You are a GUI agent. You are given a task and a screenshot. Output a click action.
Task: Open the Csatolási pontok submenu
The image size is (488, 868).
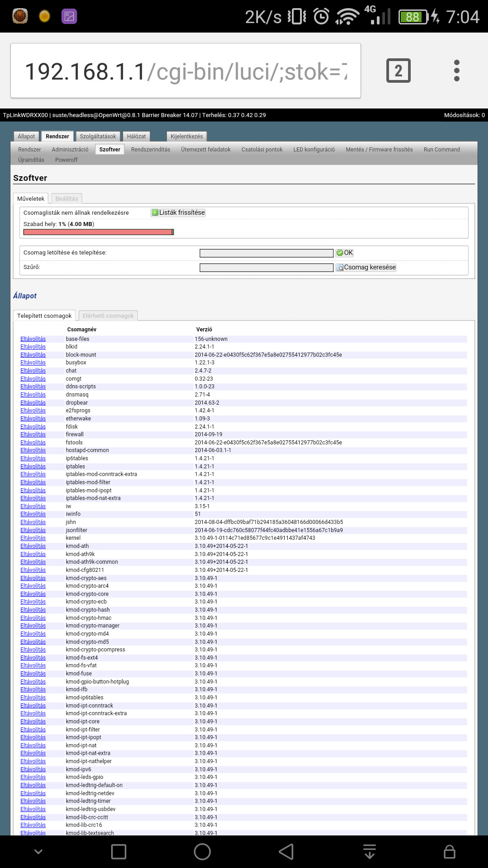[x=262, y=150]
